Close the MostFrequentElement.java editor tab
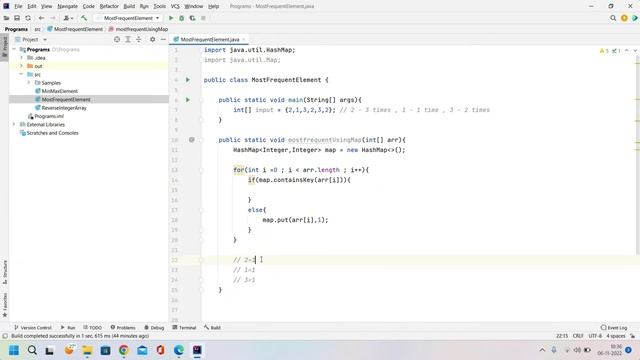640x360 pixels. pyautogui.click(x=244, y=40)
